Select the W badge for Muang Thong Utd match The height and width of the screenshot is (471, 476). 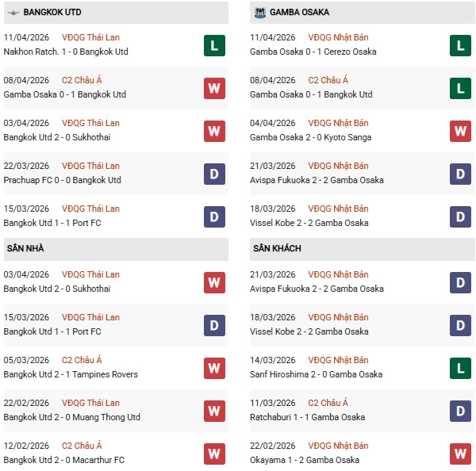[213, 411]
